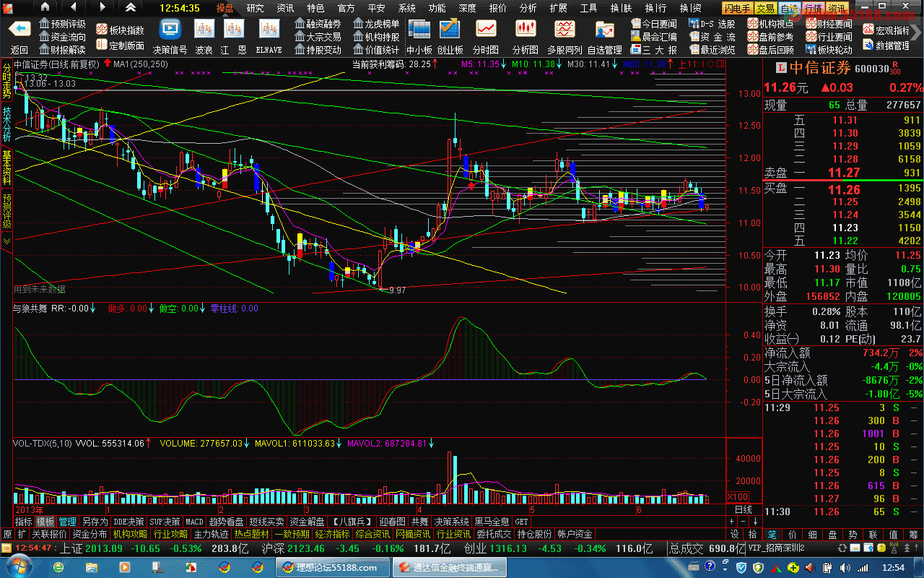Select the 技术分析 side tab
924x578 pixels.
pos(6,125)
